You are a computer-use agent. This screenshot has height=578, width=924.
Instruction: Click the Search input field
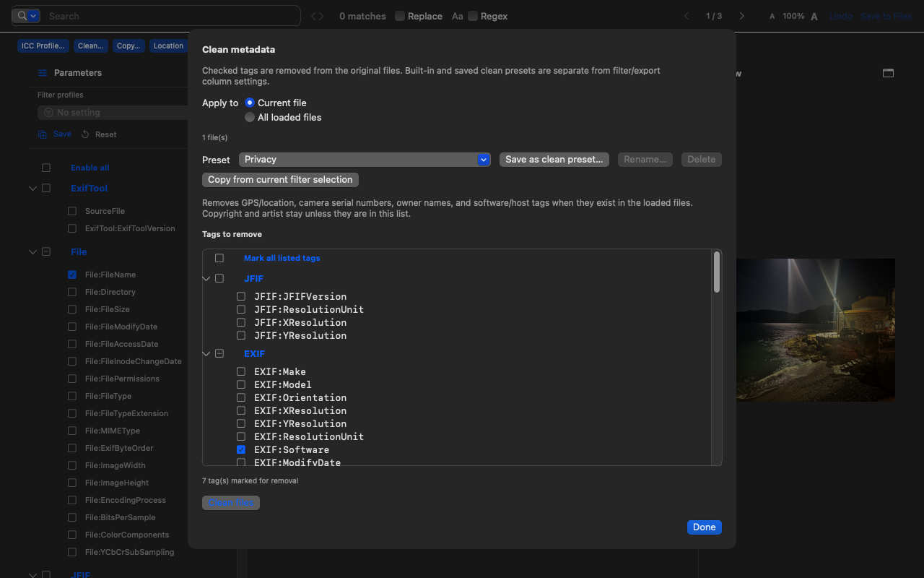pyautogui.click(x=171, y=16)
